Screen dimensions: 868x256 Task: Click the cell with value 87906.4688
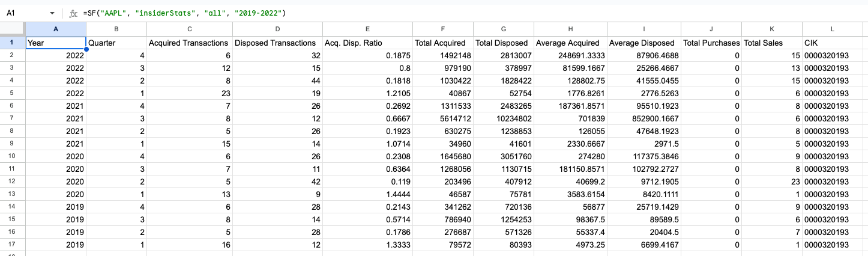[x=644, y=55]
